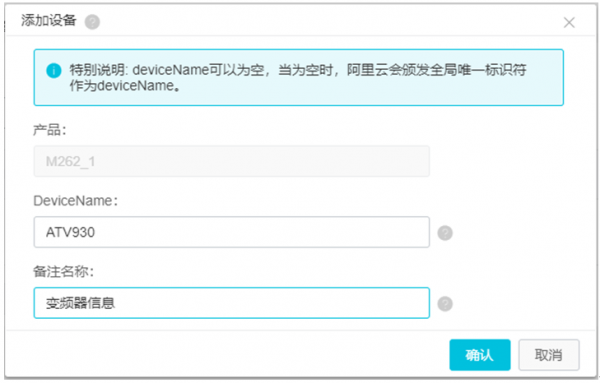The width and height of the screenshot is (600, 383).
Task: Click the 备注名称 field label
Action: point(64,272)
